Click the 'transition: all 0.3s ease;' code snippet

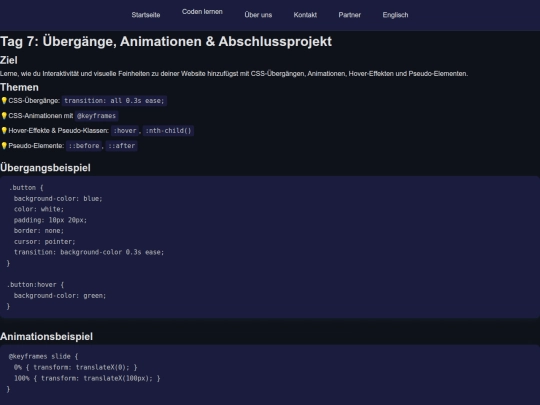point(114,101)
